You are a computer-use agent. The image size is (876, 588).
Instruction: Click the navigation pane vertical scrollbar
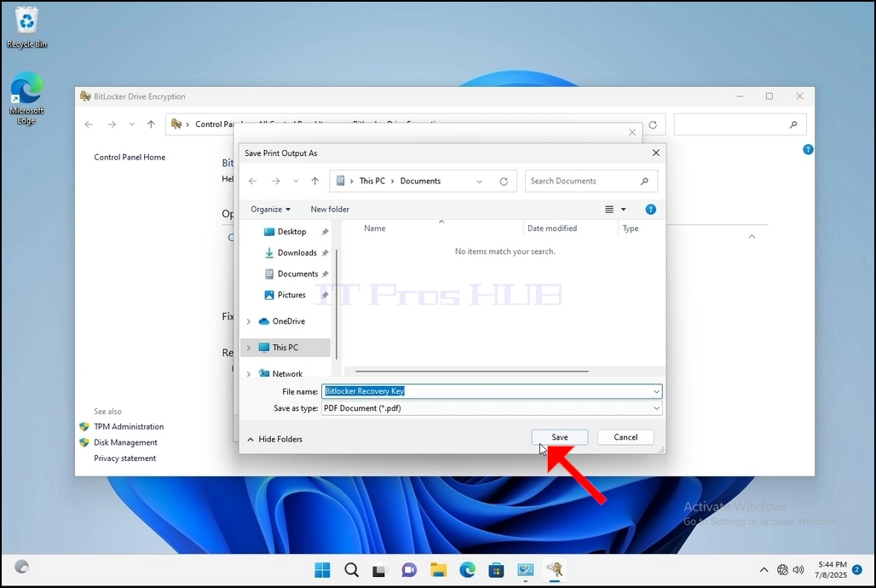point(337,304)
